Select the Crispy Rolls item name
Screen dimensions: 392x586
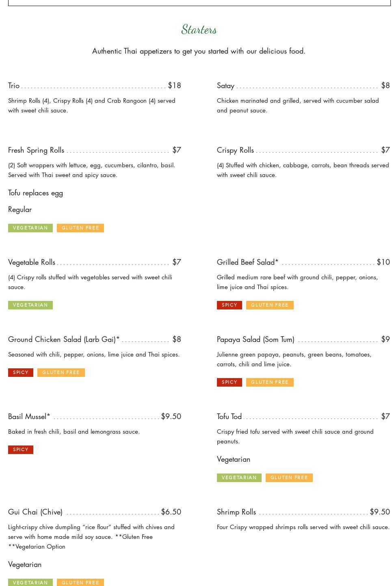pos(235,150)
